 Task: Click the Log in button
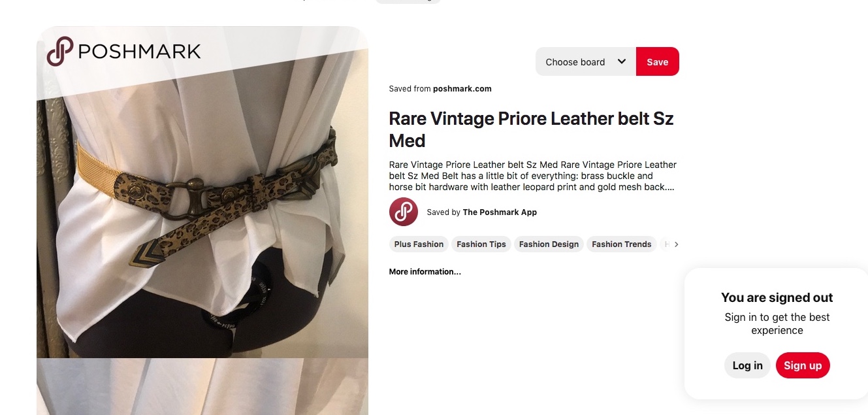[747, 365]
